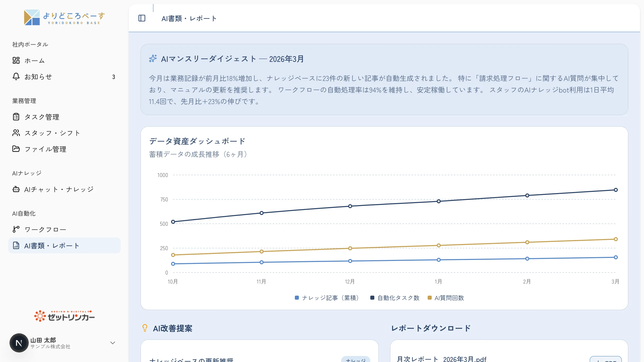Image resolution: width=644 pixels, height=362 pixels.
Task: Click the ファイル管理 folder icon
Action: [16, 149]
